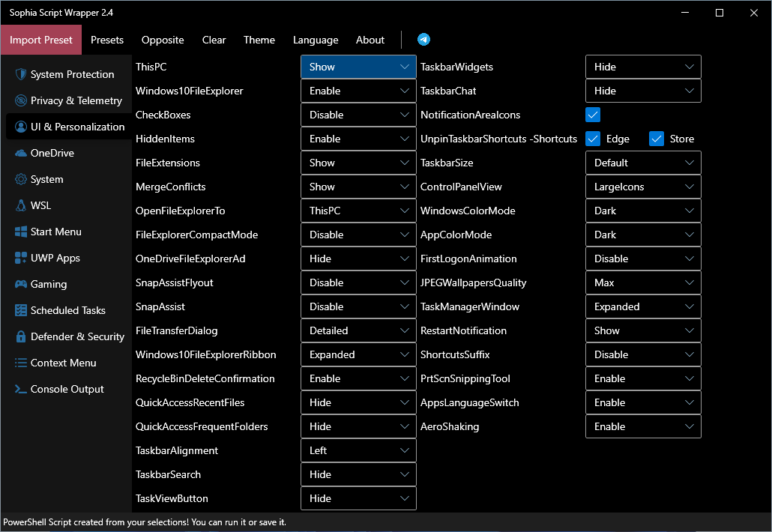Click the UWP Apps tiles icon
The width and height of the screenshot is (772, 532).
pos(21,258)
